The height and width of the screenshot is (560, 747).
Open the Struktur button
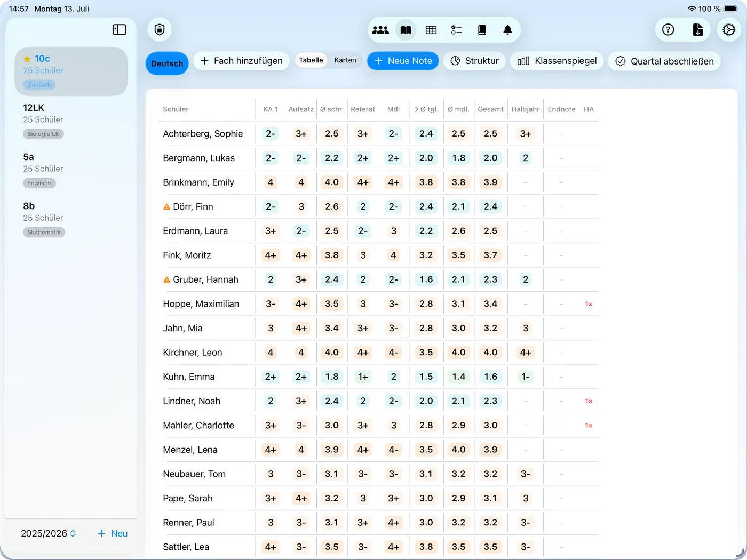pyautogui.click(x=474, y=61)
